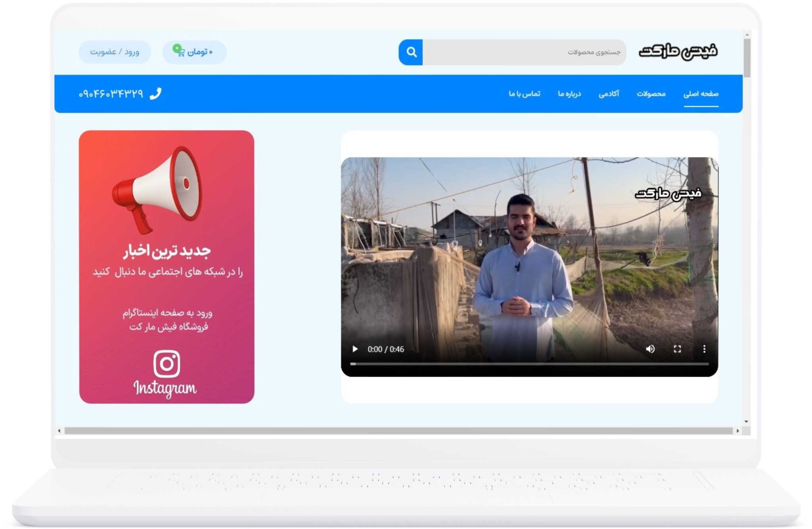Click the product search input field
Image resolution: width=812 pixels, height=529 pixels.
click(x=523, y=52)
